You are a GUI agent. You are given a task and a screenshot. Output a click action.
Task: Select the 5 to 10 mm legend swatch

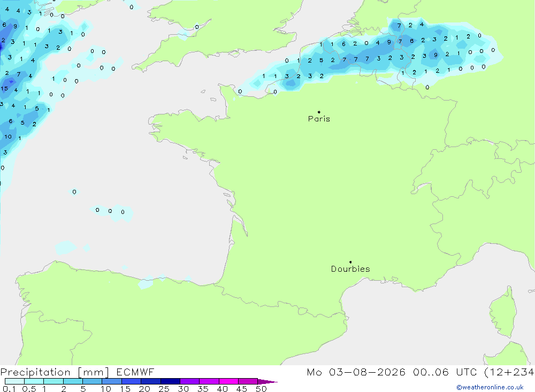(x=92, y=381)
